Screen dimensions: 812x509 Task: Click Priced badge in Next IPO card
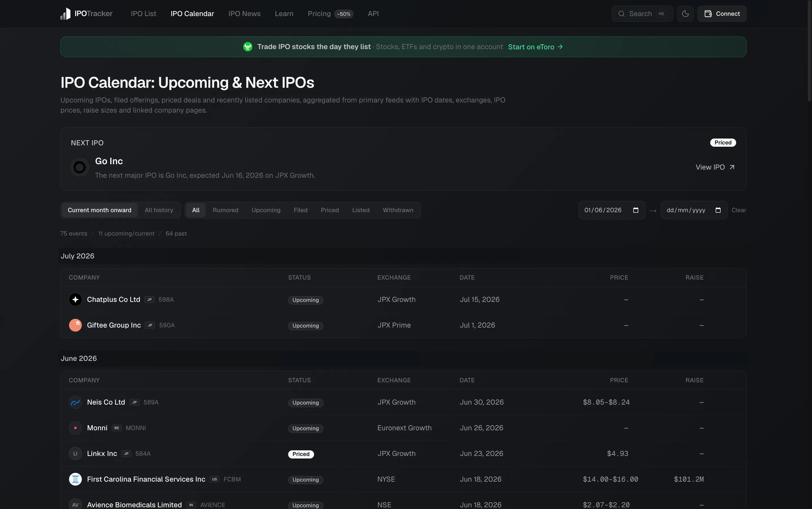pos(723,143)
